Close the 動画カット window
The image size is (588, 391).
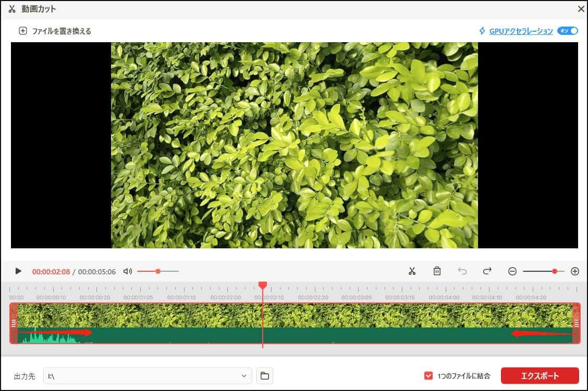coord(581,9)
